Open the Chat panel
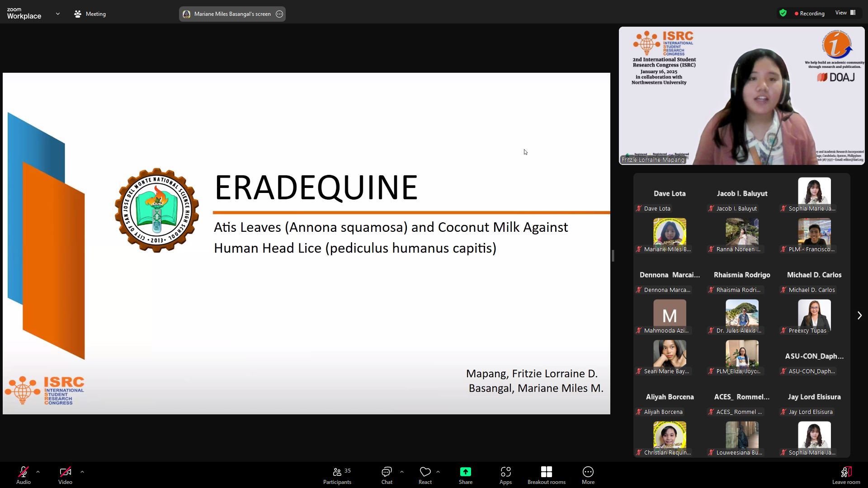This screenshot has height=488, width=868. pyautogui.click(x=387, y=475)
